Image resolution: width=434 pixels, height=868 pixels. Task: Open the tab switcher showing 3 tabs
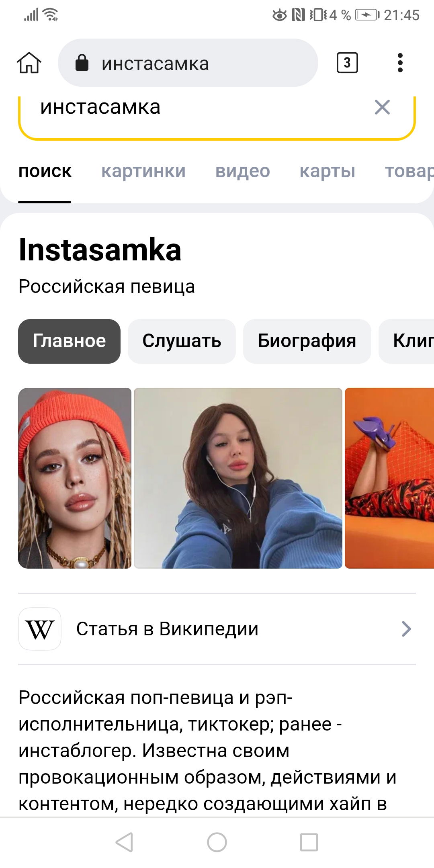[347, 63]
